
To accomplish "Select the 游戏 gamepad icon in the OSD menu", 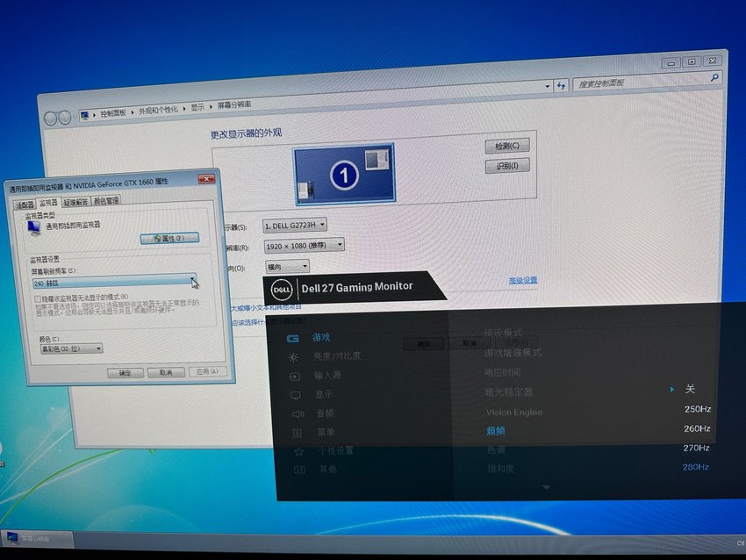I will (292, 338).
